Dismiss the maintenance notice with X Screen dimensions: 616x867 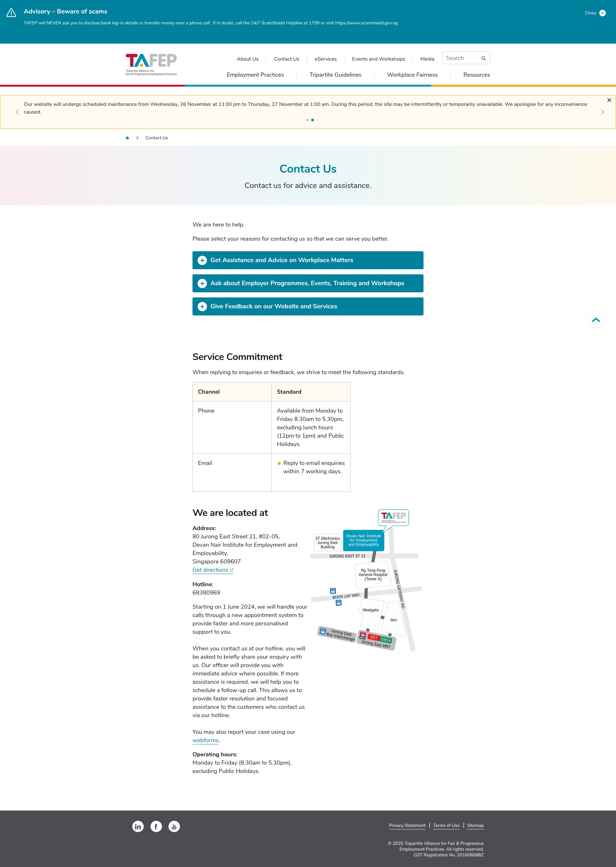[609, 100]
